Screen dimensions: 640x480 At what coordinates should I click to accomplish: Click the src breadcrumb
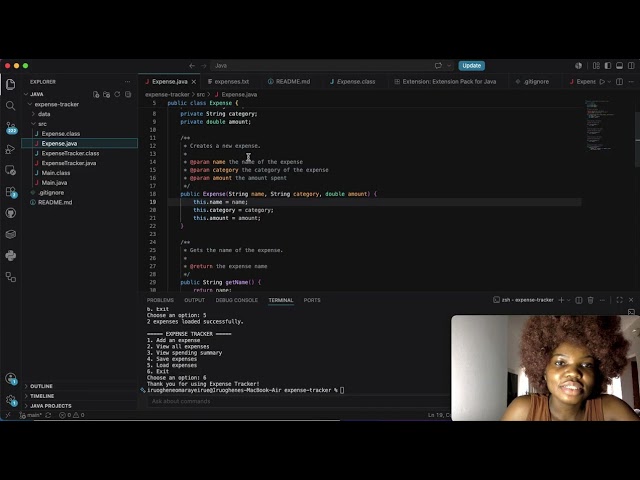pyautogui.click(x=201, y=95)
